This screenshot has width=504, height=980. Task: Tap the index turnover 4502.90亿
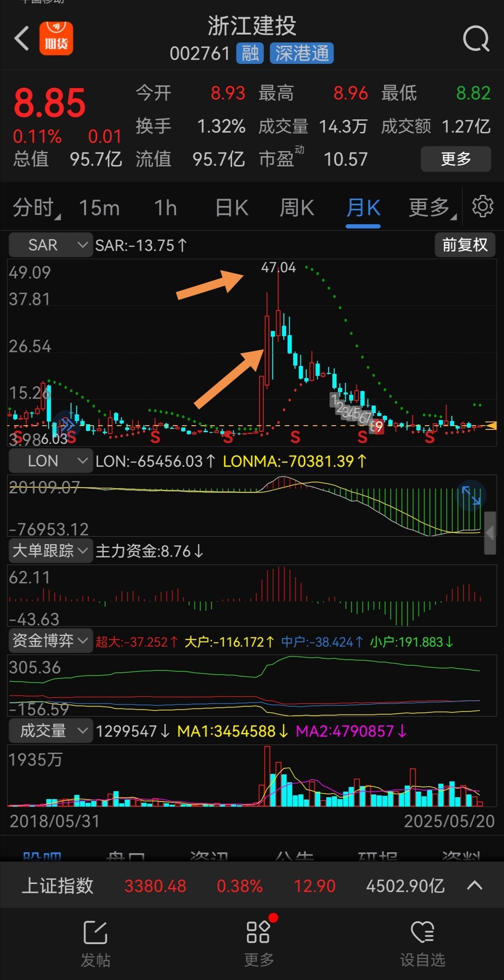405,886
